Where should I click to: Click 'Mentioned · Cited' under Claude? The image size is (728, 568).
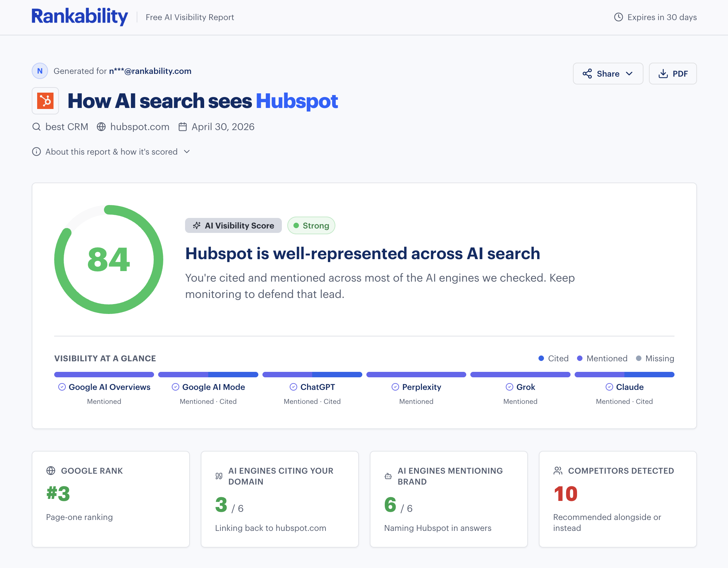[x=624, y=401]
